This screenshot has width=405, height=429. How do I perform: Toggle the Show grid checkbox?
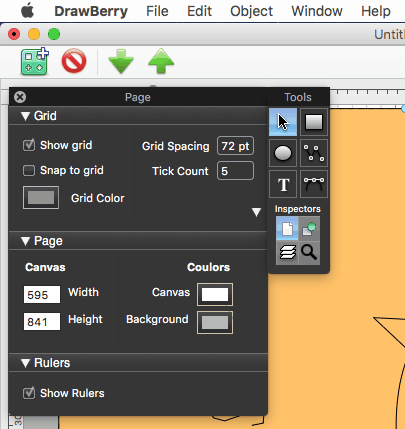[x=29, y=145]
